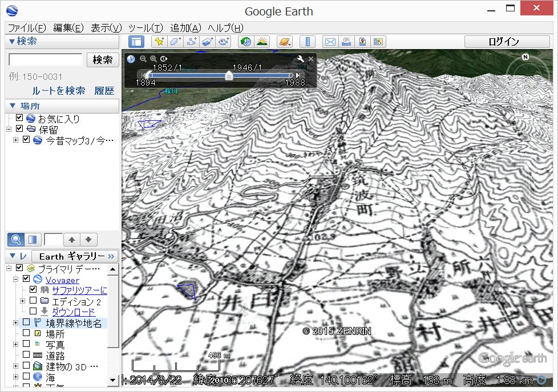Collapse the 保留 folder tree node
The width and height of the screenshot is (558, 392).
pos(9,130)
